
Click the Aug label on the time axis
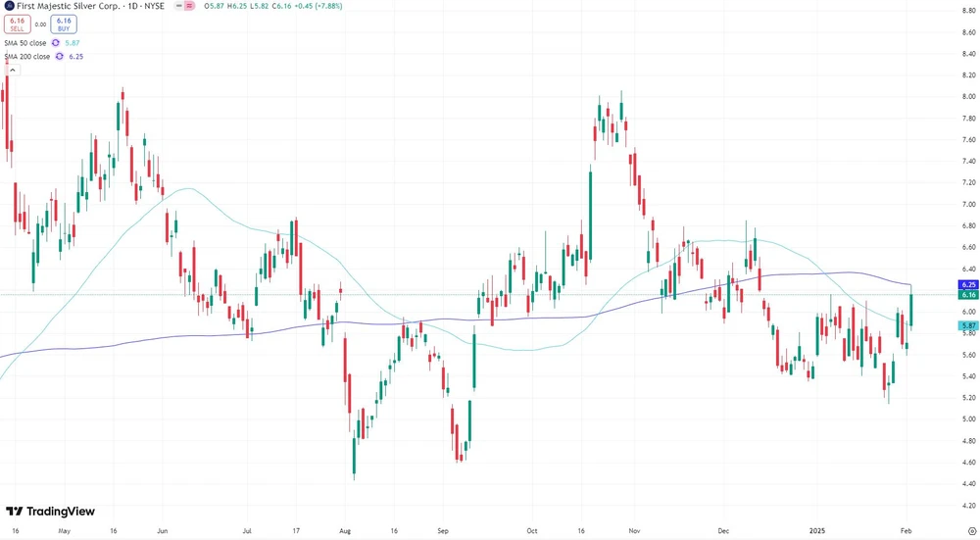click(345, 530)
